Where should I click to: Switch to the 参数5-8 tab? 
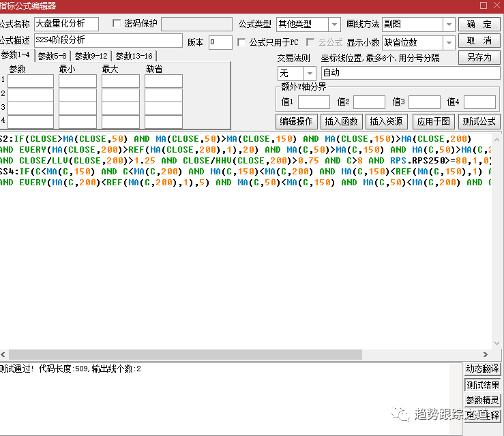pos(53,56)
